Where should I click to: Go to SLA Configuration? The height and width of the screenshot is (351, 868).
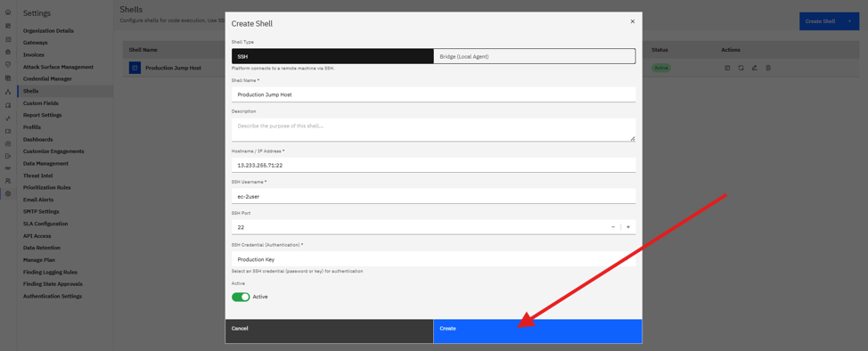45,224
